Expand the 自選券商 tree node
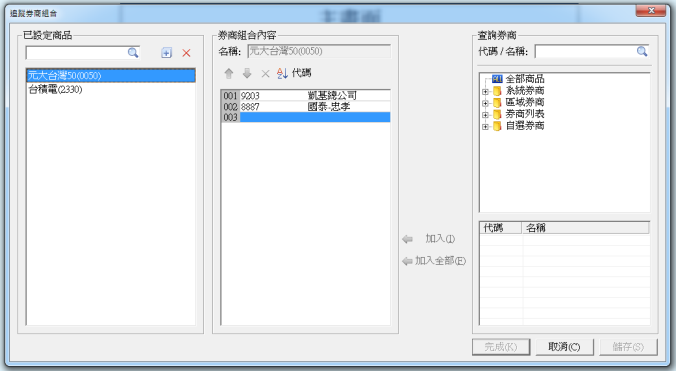This screenshot has width=676, height=371. pyautogui.click(x=485, y=126)
